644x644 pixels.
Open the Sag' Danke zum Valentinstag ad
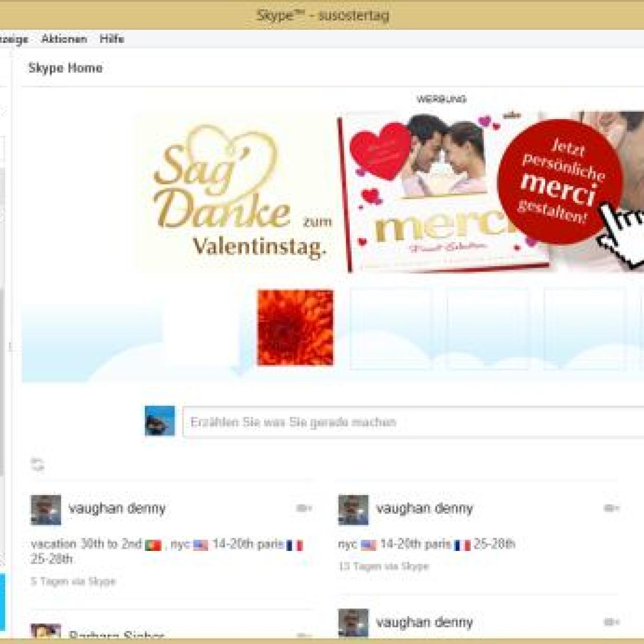(x=389, y=192)
